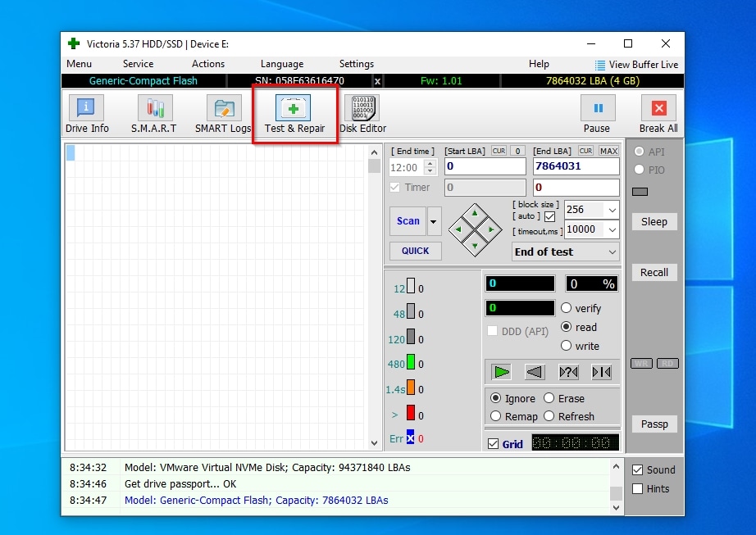Click the QUICK button
Image resolution: width=756 pixels, height=535 pixels.
coord(415,251)
